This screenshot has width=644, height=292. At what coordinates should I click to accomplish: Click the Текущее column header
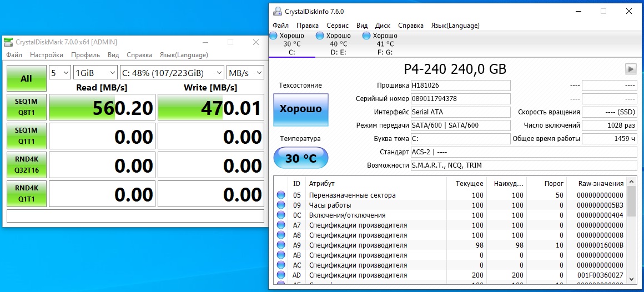click(466, 183)
